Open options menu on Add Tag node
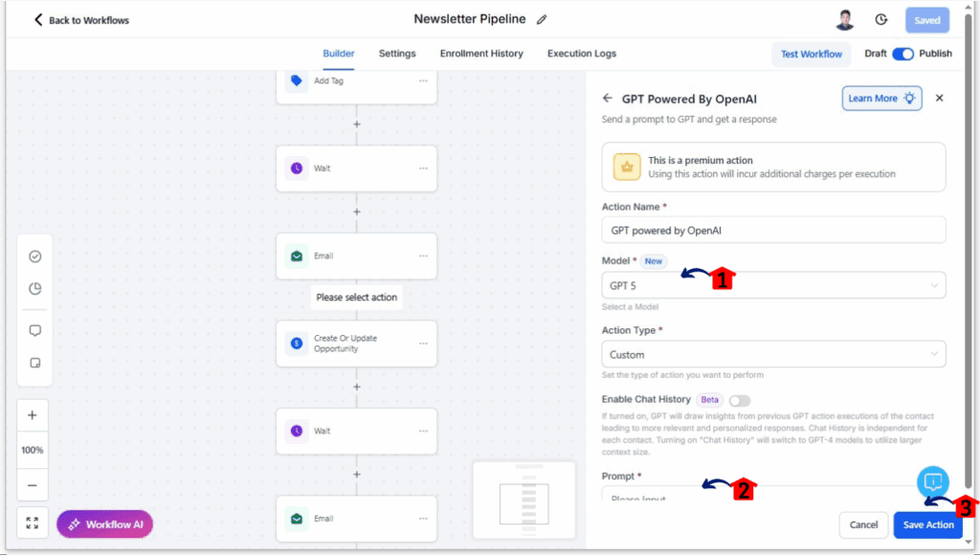Screen dimensions: 980x556 click(423, 81)
